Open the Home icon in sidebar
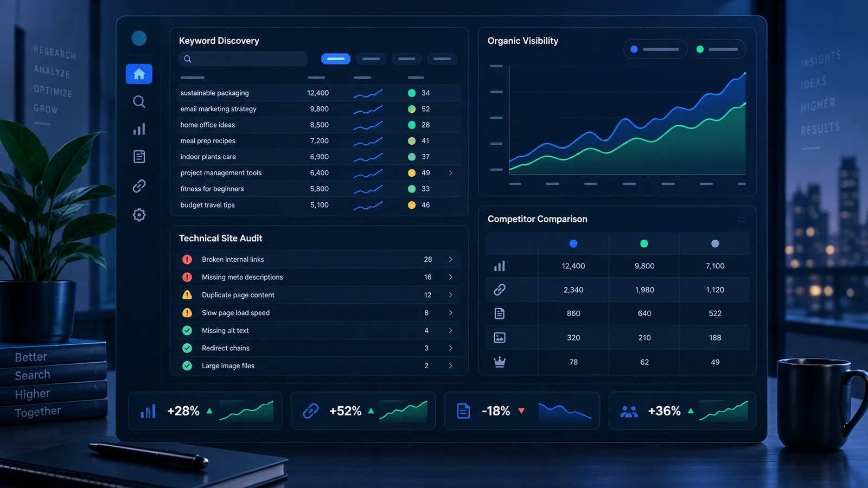Screen dimensions: 868x488 (139, 74)
